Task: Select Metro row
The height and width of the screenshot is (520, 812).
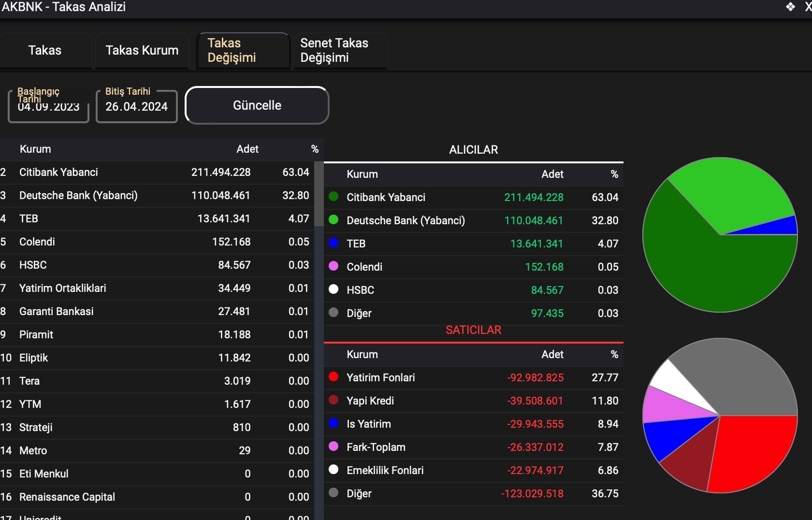Action: pos(157,450)
